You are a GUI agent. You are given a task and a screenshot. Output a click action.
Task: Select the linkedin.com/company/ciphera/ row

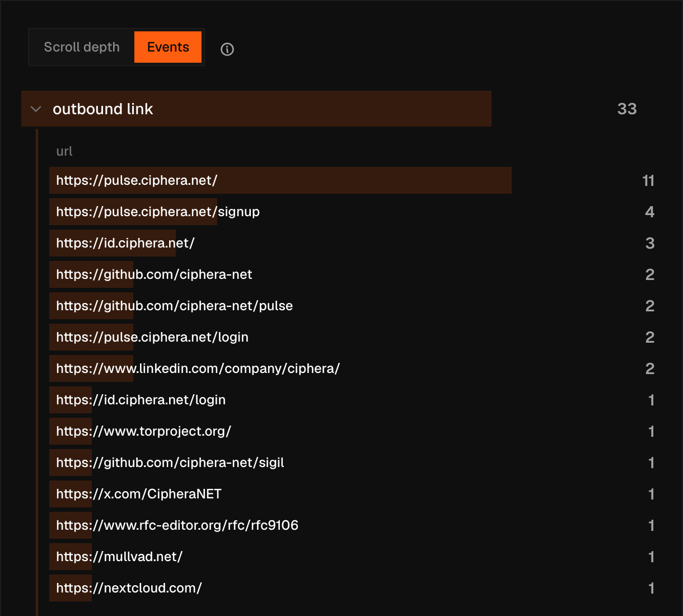355,368
